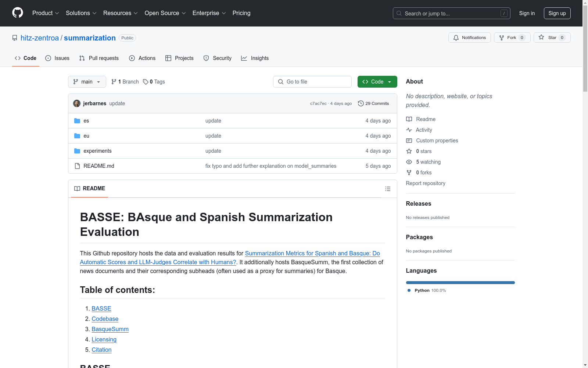Open the hitz-zentroa organization link
Image resolution: width=588 pixels, height=368 pixels.
click(x=40, y=38)
